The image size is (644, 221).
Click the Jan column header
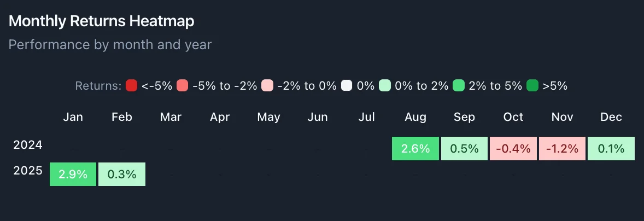[x=73, y=117]
